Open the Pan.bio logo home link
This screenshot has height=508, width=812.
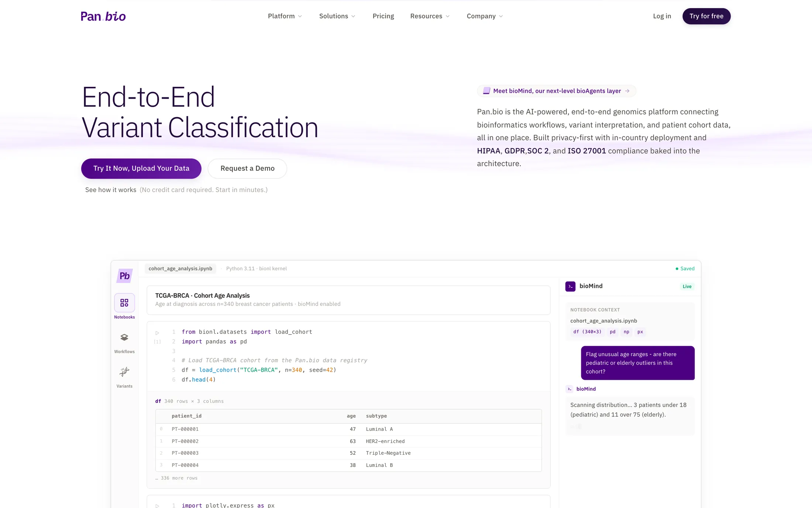[x=103, y=16]
